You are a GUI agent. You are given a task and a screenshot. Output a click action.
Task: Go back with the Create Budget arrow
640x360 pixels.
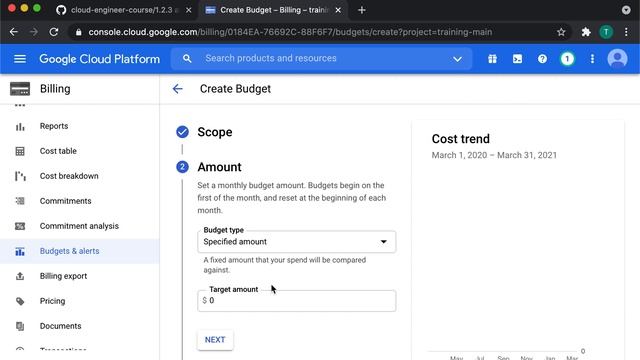178,89
